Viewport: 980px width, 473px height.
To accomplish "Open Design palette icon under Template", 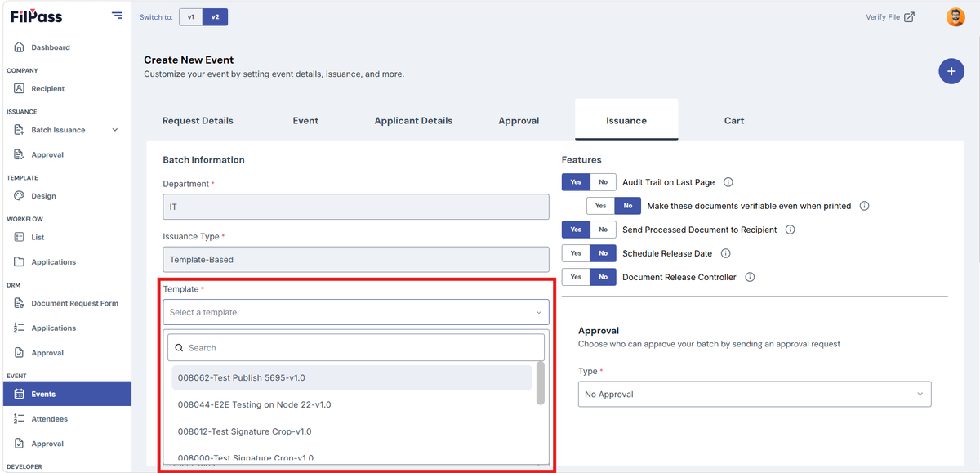I will click(19, 196).
